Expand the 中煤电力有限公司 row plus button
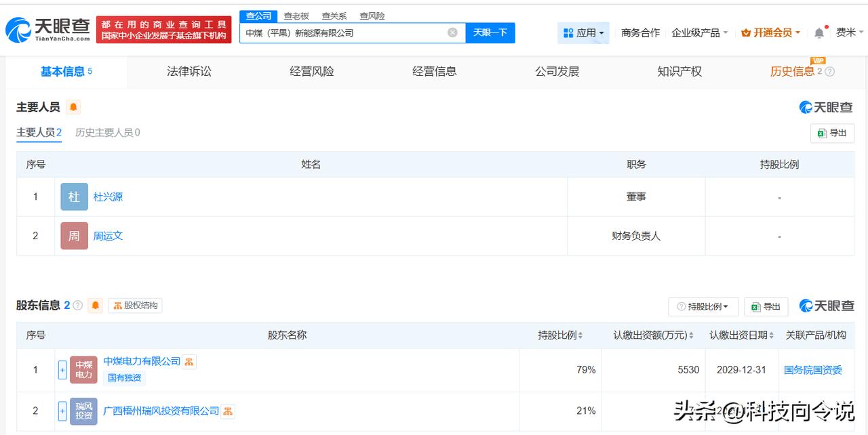 [62, 370]
